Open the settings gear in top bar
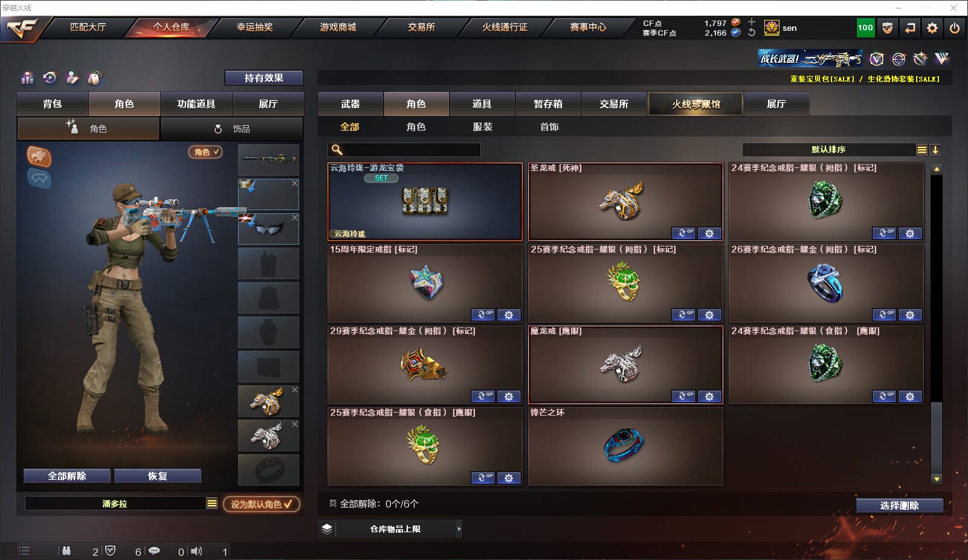The width and height of the screenshot is (968, 560). point(932,28)
